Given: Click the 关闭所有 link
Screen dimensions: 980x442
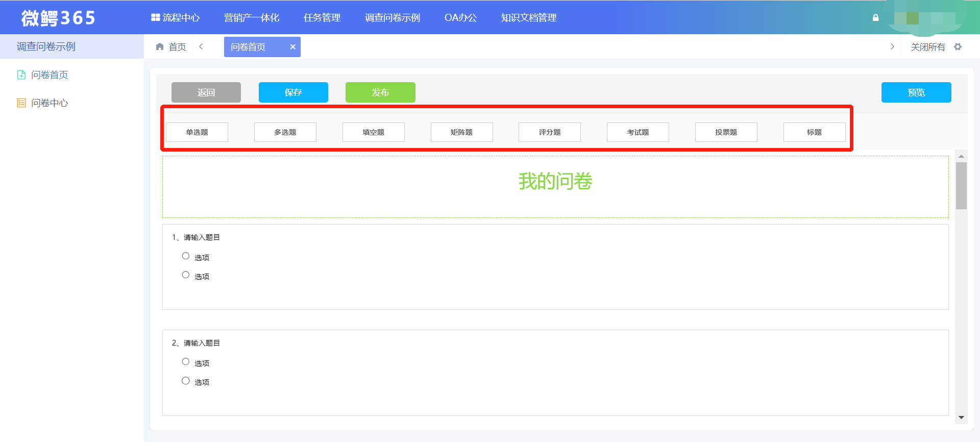Looking at the screenshot, I should [x=927, y=47].
